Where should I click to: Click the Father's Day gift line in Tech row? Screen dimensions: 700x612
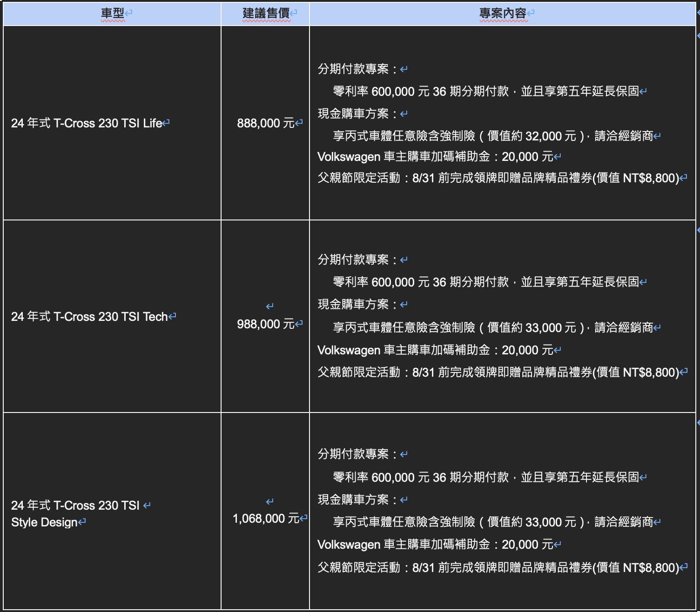pos(498,373)
